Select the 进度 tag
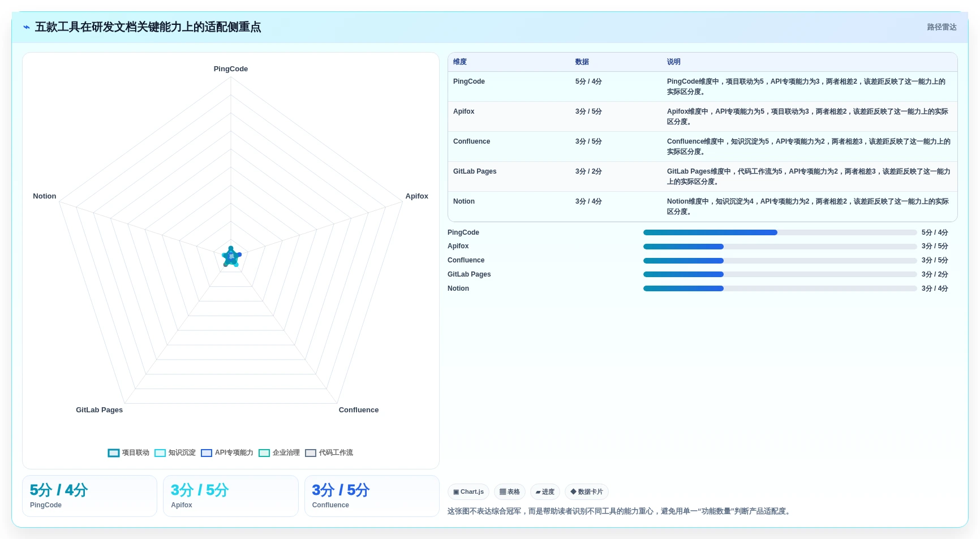 click(545, 492)
